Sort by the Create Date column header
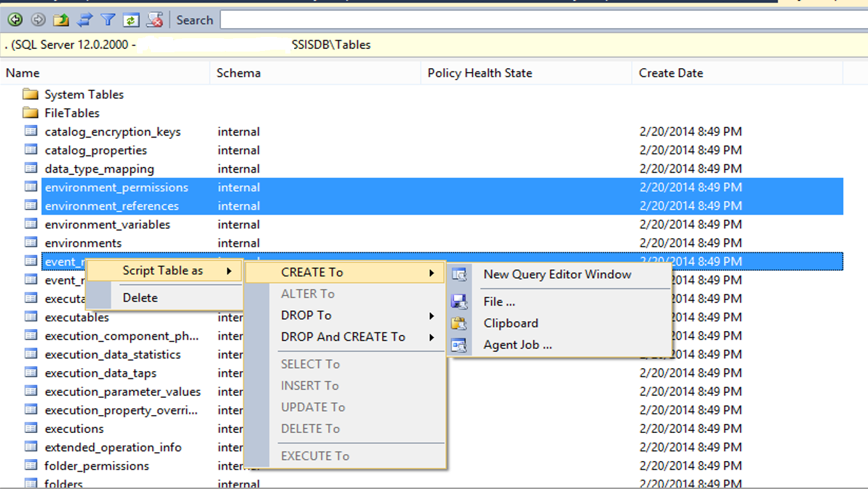 [671, 73]
